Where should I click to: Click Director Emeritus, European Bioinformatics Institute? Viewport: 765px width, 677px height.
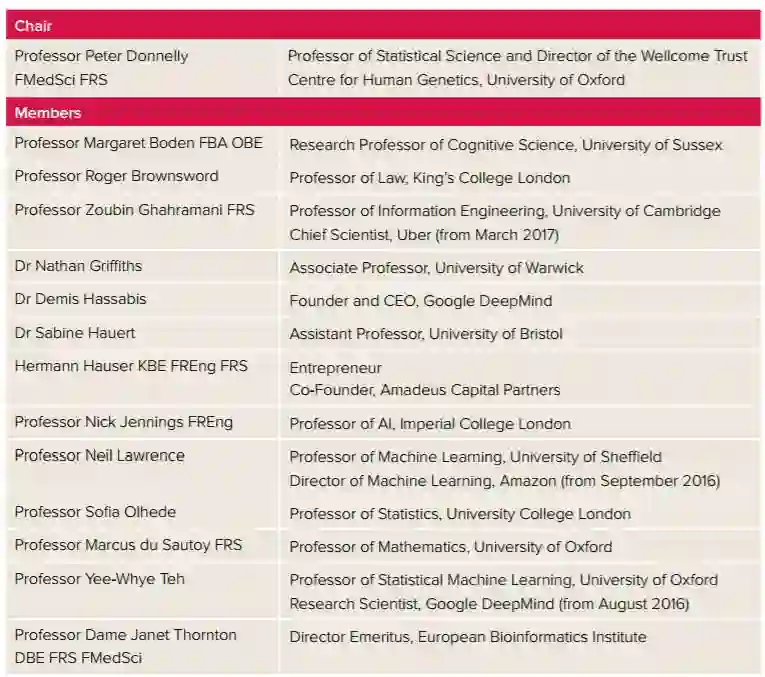click(x=467, y=637)
